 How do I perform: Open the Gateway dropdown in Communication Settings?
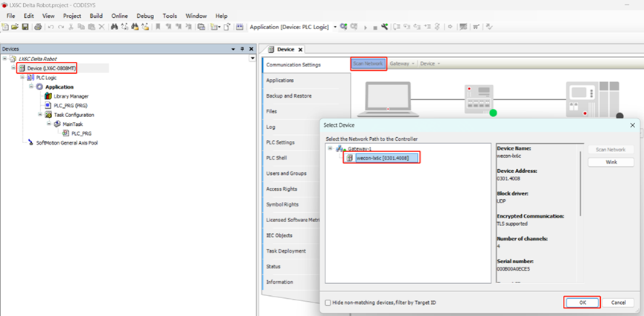click(402, 63)
